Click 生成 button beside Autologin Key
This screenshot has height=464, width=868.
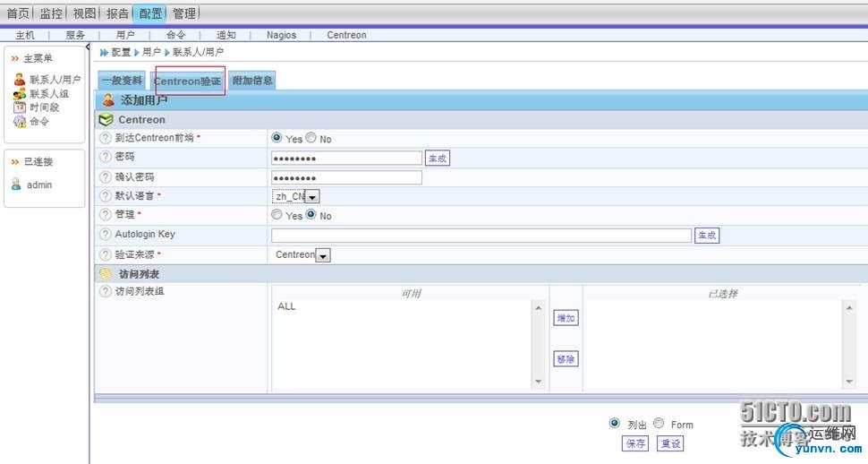[707, 235]
